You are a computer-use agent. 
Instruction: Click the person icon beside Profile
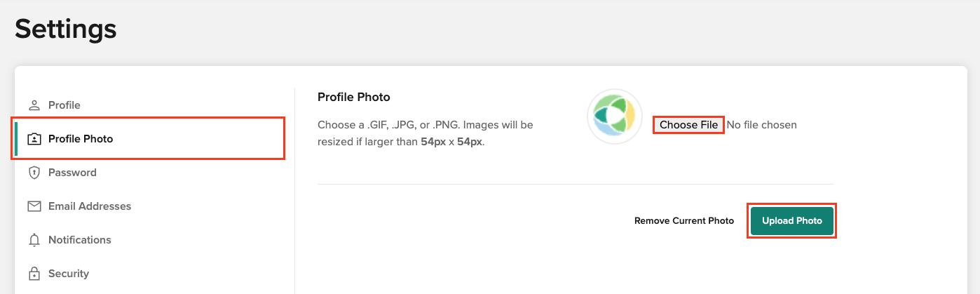[x=34, y=105]
